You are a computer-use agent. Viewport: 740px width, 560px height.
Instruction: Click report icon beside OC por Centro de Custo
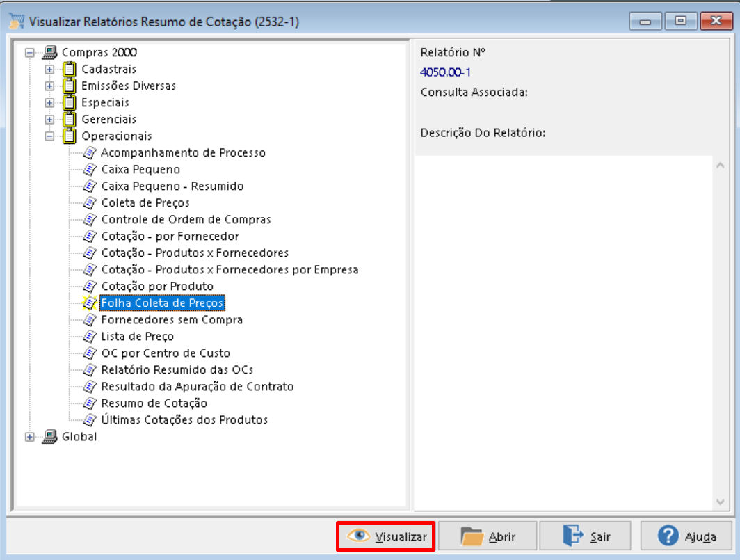pos(90,353)
